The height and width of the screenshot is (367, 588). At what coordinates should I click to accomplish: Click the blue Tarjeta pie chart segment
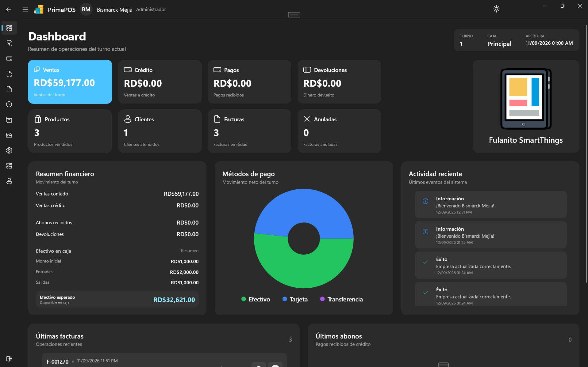[304, 205]
